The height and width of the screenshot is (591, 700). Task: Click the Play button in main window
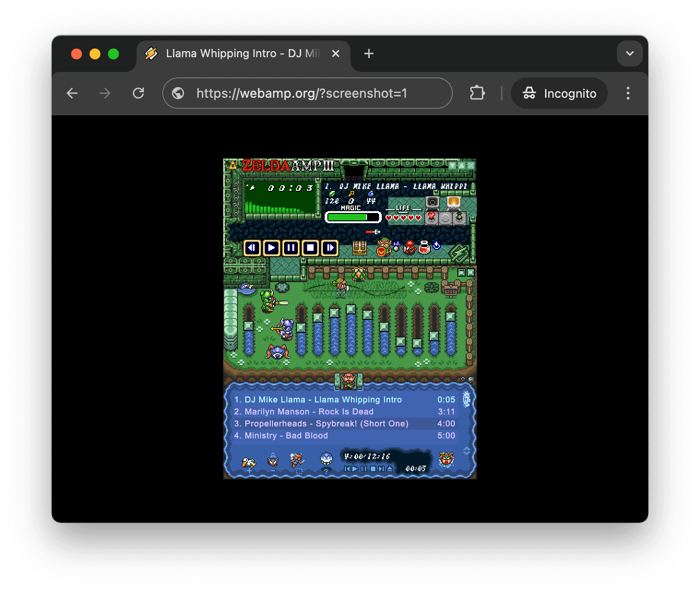click(272, 248)
